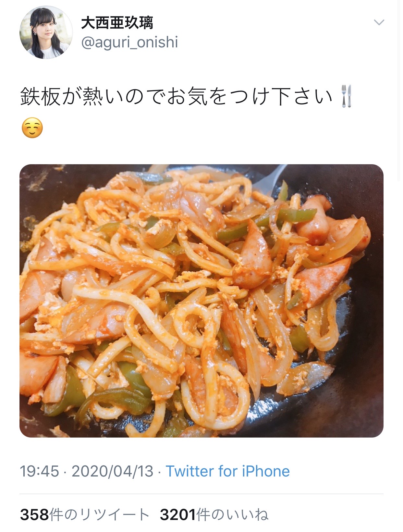The width and height of the screenshot is (403, 532).
Task: Tap the retweet count number 358
Action: [x=35, y=514]
